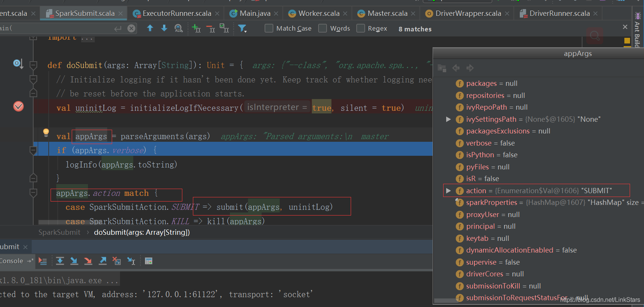Enable the Regex checkbox
644x307 pixels.
pos(361,28)
